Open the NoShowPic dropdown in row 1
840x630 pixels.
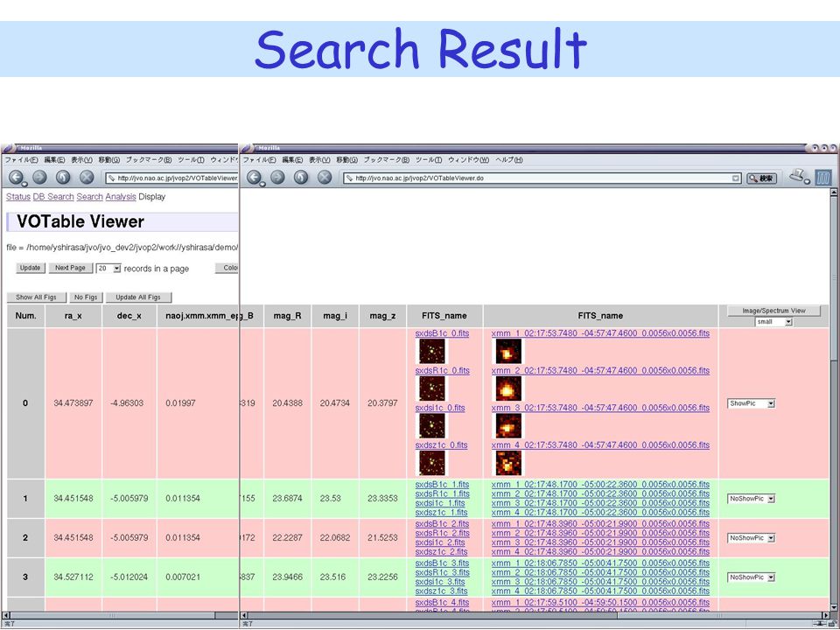[752, 499]
